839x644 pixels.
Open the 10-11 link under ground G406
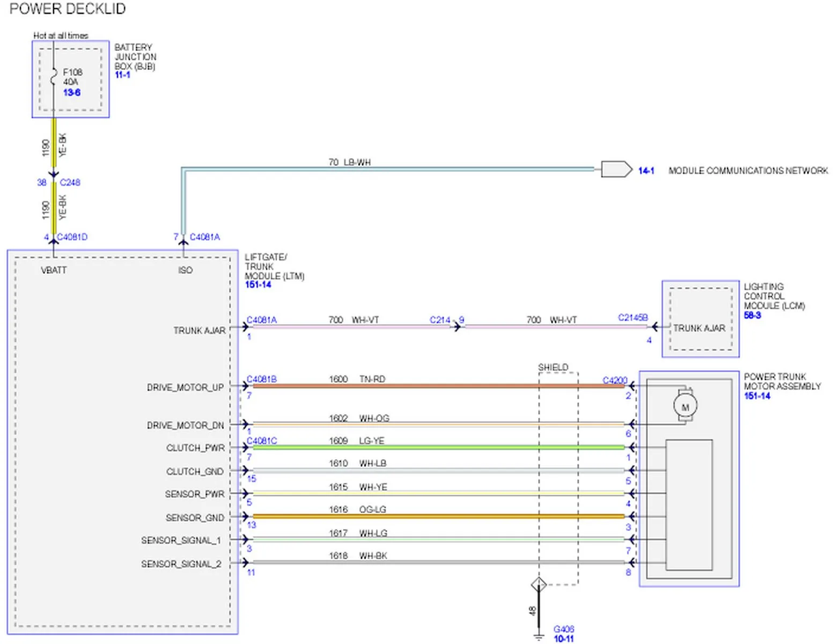(564, 639)
